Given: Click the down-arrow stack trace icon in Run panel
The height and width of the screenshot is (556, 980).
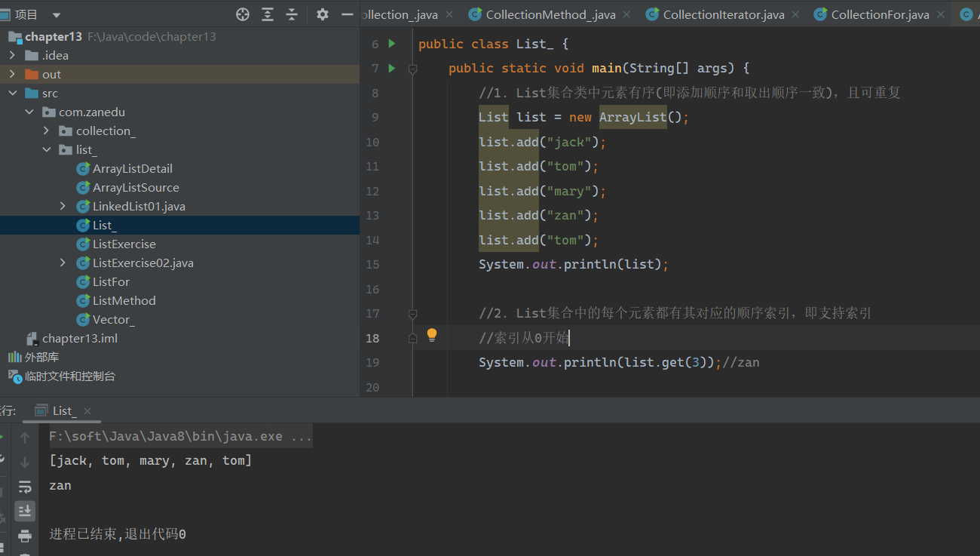Looking at the screenshot, I should (25, 462).
